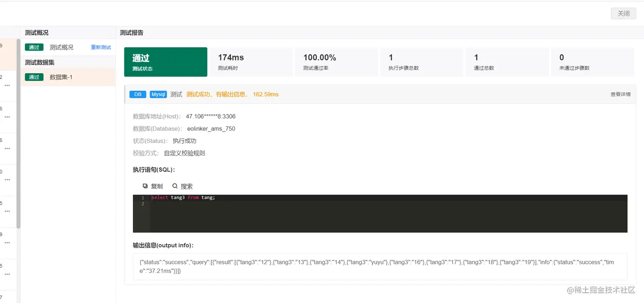Click the 复制 copy icon
The width and height of the screenshot is (644, 303).
(x=145, y=186)
